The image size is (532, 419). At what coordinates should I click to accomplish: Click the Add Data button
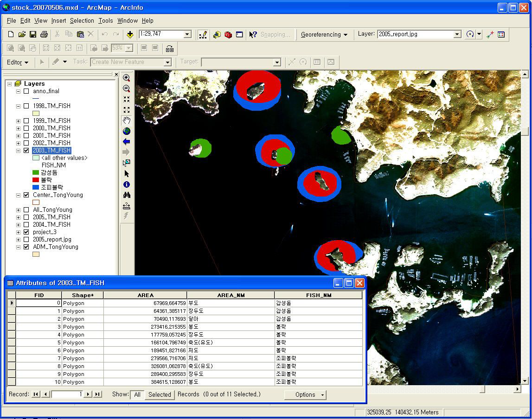click(130, 34)
